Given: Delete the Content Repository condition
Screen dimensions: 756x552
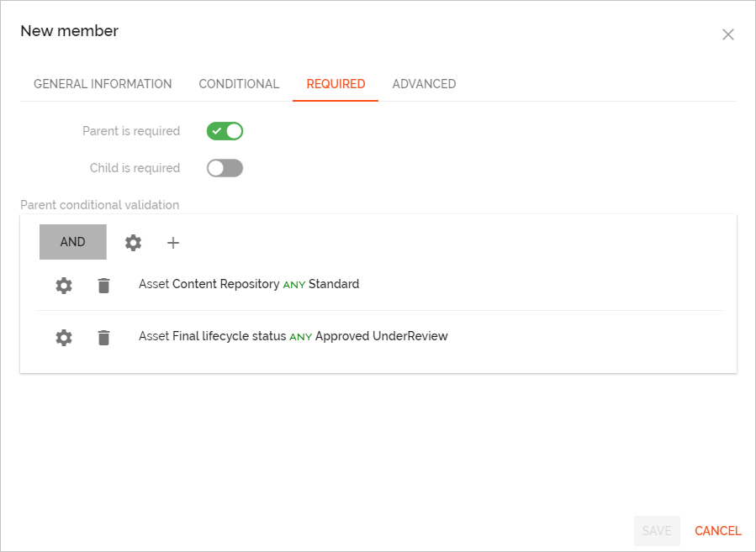Looking at the screenshot, I should point(103,285).
